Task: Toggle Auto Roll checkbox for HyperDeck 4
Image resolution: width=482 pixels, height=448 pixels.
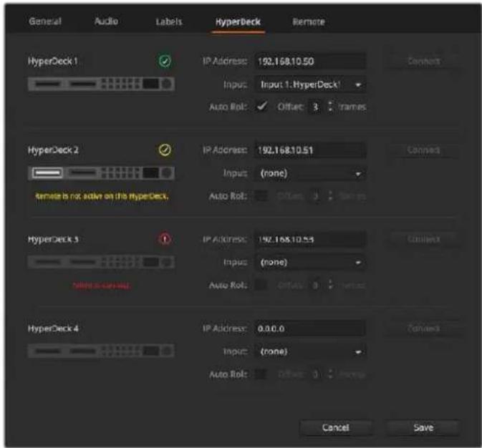Action: [x=261, y=374]
